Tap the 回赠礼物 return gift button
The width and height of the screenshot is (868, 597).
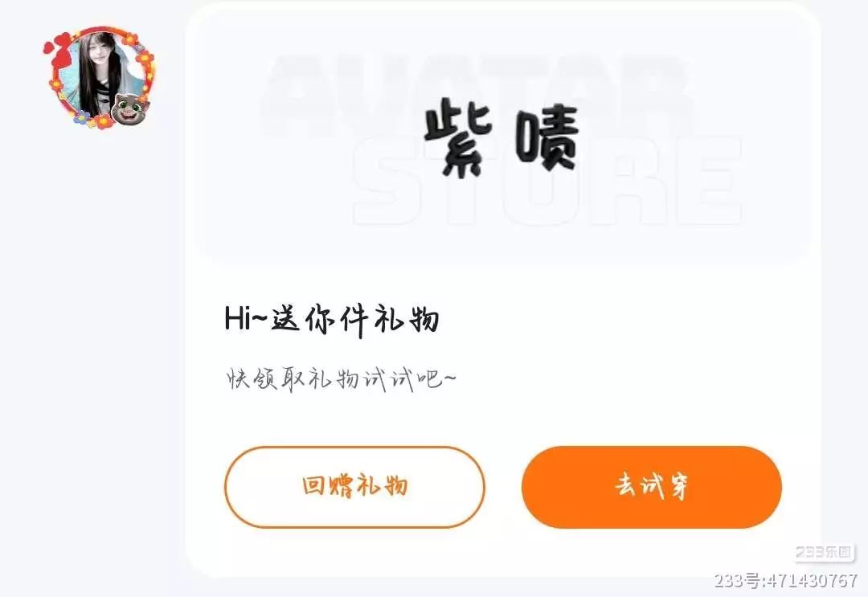click(355, 487)
